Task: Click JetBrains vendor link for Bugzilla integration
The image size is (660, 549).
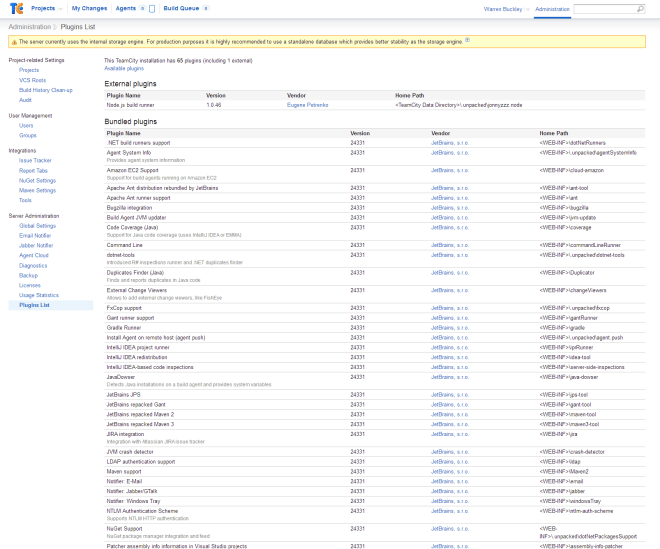Action: click(450, 208)
